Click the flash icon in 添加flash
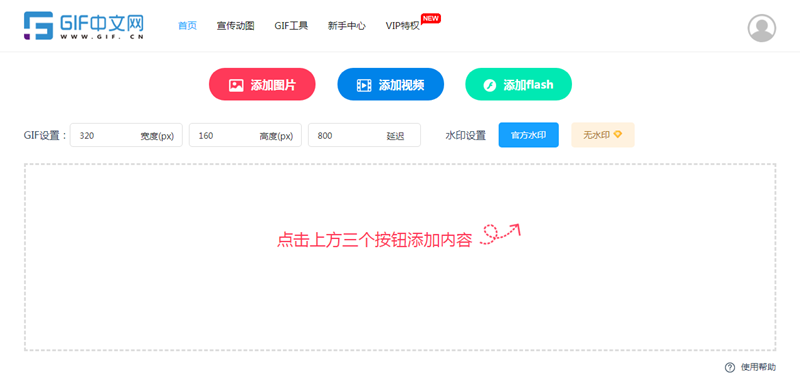800x383 pixels. 490,85
